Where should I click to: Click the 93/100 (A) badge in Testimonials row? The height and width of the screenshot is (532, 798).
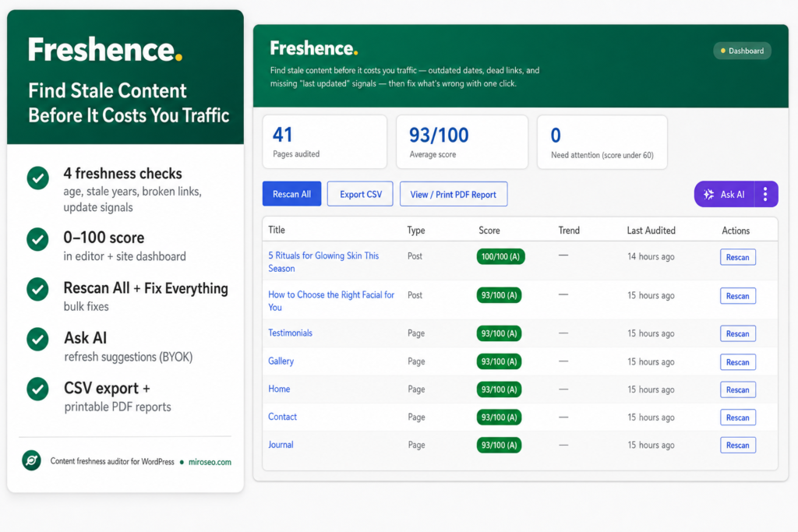pos(500,333)
